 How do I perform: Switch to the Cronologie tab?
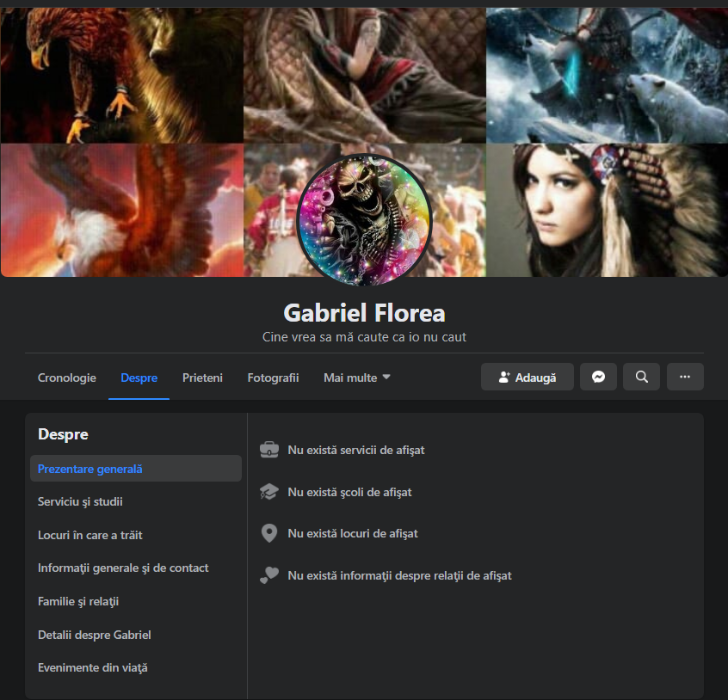click(x=67, y=378)
